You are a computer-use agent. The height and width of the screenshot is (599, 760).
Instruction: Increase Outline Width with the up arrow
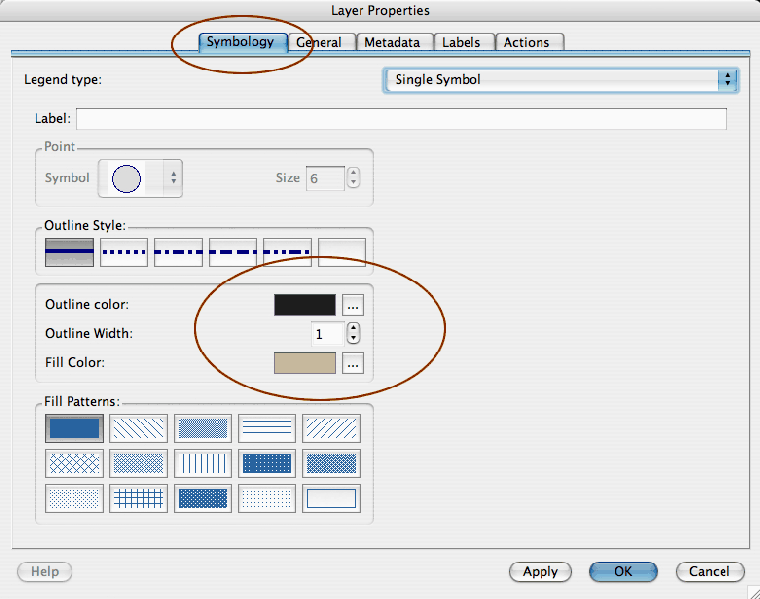tap(353, 329)
